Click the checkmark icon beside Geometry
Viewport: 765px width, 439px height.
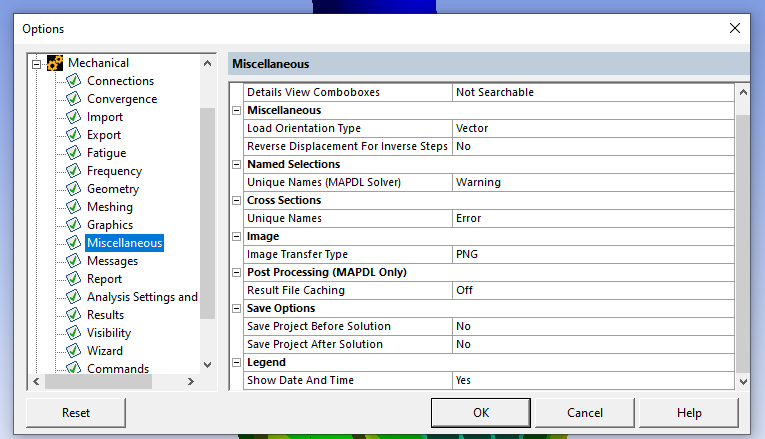point(73,189)
